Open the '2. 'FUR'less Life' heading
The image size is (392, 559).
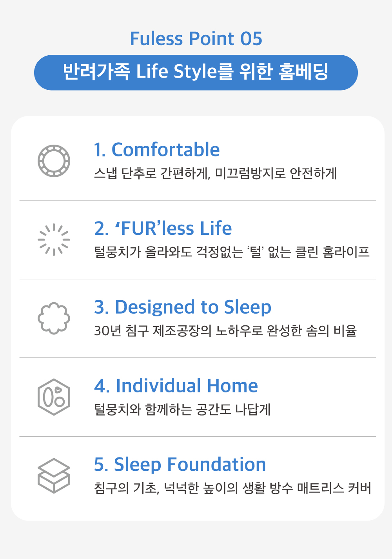(163, 229)
